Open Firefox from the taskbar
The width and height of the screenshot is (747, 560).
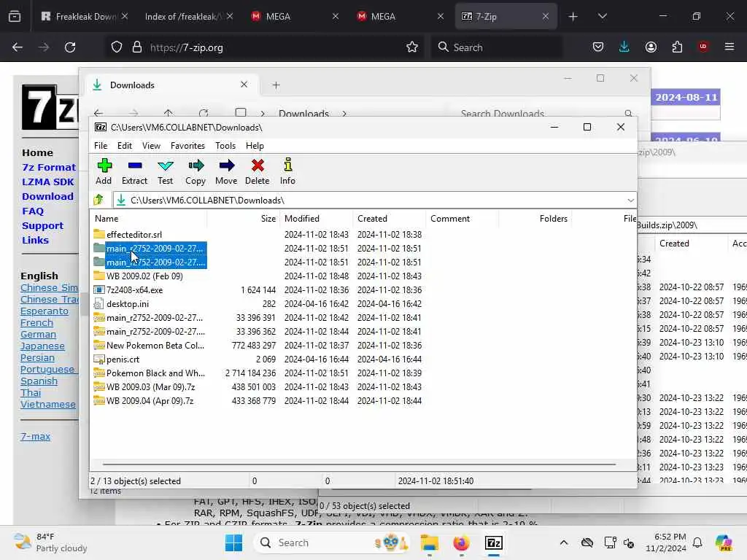coord(461,542)
